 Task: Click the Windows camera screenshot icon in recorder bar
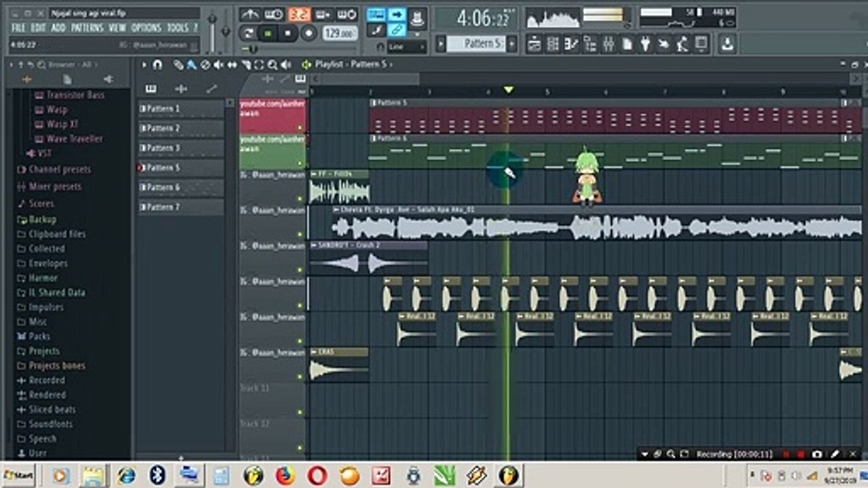click(x=817, y=454)
